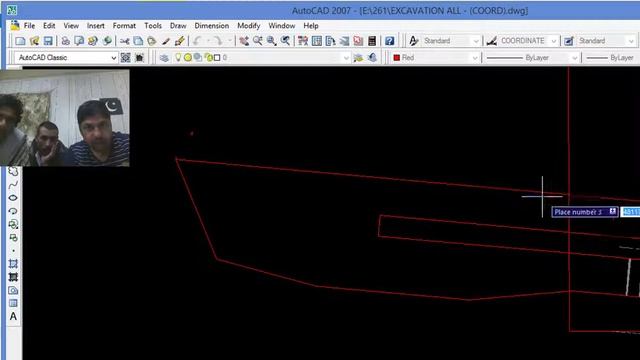Open the Format menu
The width and height of the screenshot is (640, 360).
(x=124, y=26)
